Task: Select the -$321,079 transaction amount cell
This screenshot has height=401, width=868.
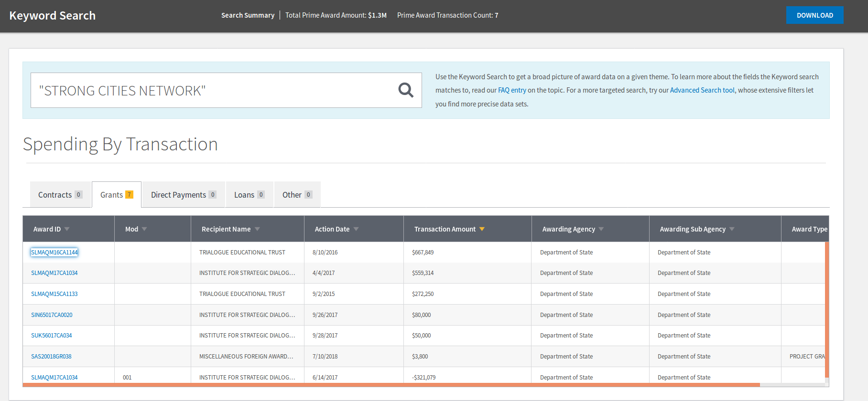Action: click(x=467, y=376)
